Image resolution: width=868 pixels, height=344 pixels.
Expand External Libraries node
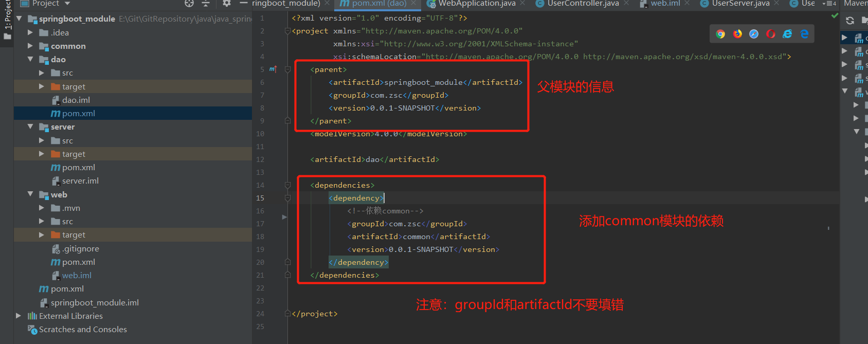tap(19, 316)
